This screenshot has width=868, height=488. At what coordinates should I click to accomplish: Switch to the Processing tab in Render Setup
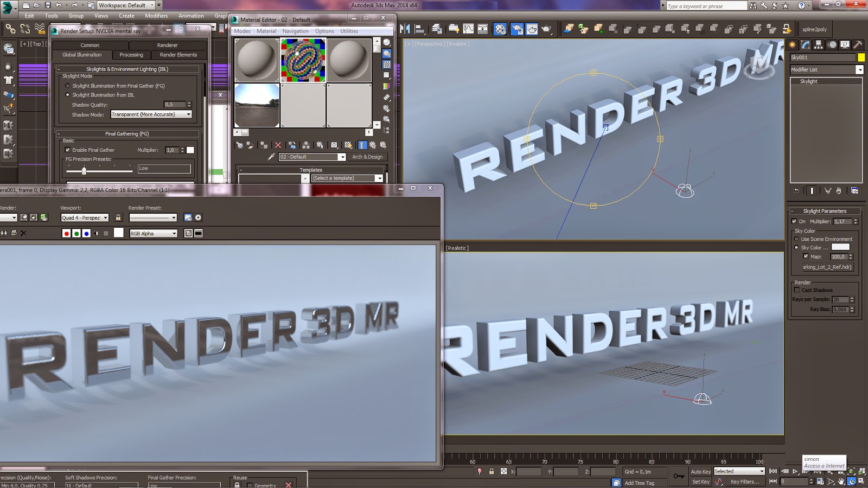[x=131, y=55]
